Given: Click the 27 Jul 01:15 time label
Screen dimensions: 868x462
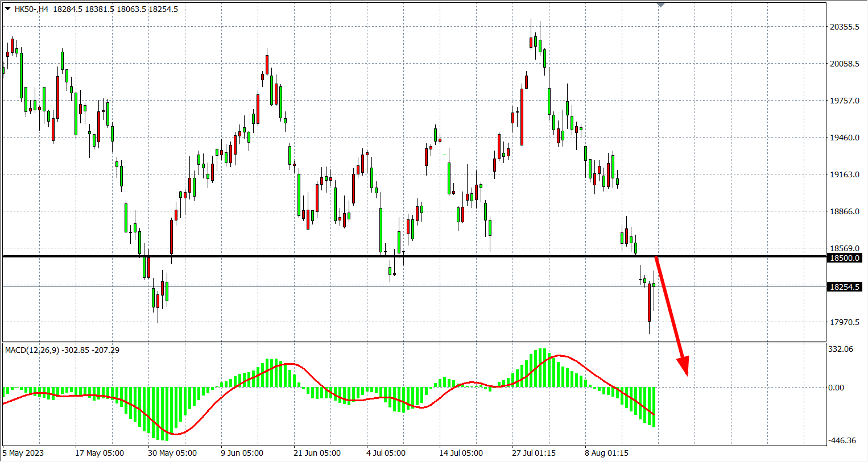Looking at the screenshot, I should click(x=534, y=453).
